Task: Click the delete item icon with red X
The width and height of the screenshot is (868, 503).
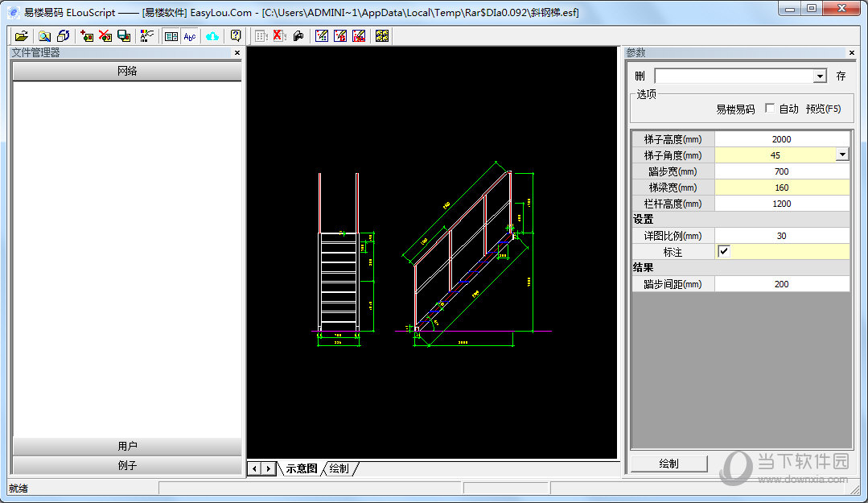Action: (105, 36)
